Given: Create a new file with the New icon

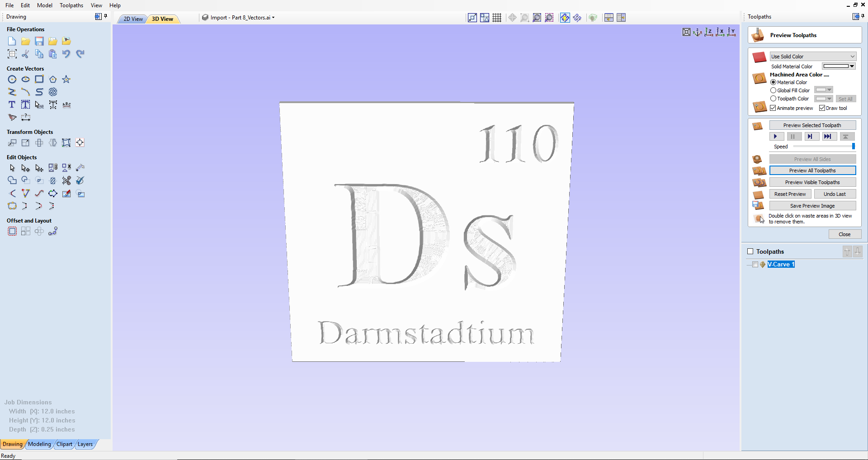Looking at the screenshot, I should coord(12,41).
